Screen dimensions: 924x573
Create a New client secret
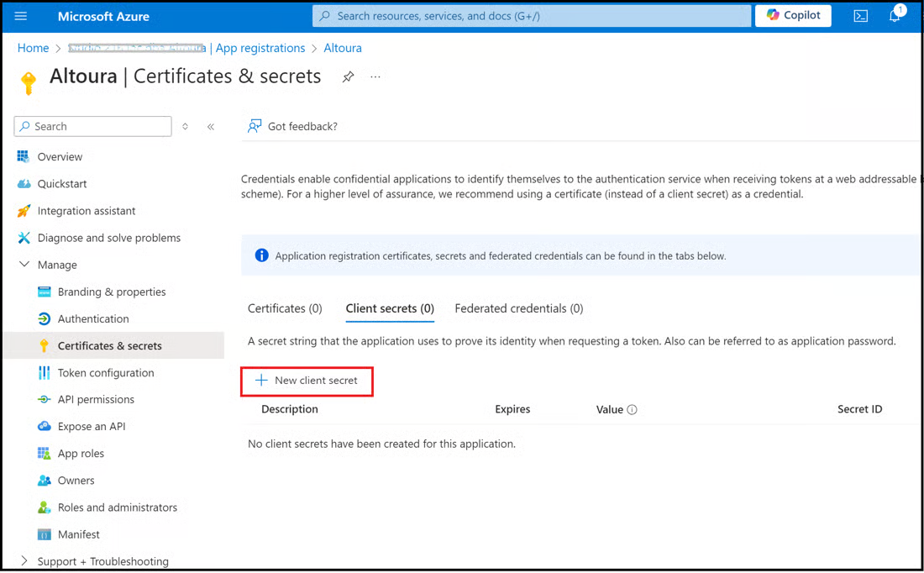[x=307, y=381]
